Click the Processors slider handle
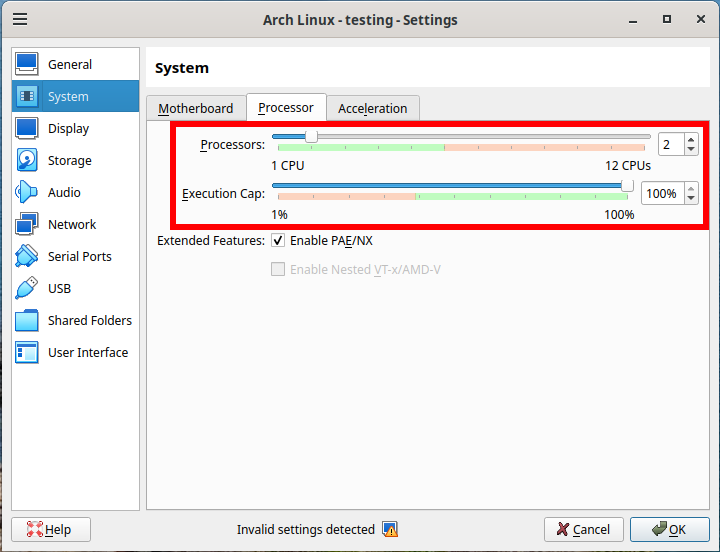The width and height of the screenshot is (720, 552). point(311,136)
